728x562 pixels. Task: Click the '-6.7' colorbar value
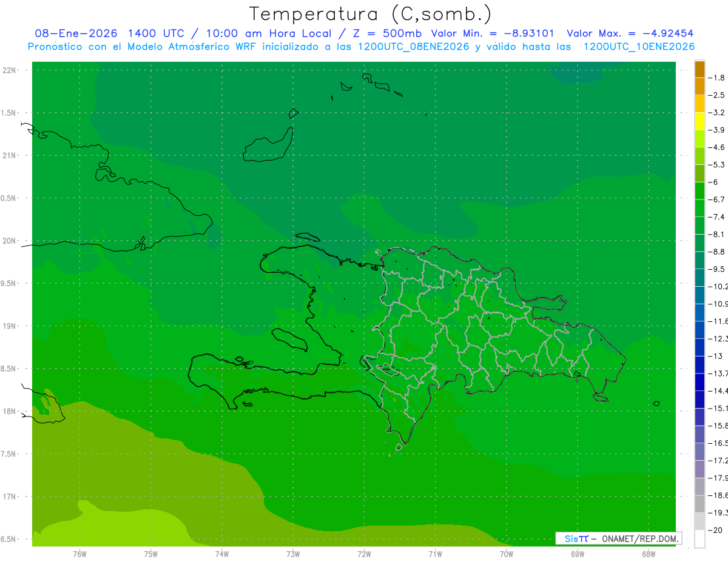(716, 199)
